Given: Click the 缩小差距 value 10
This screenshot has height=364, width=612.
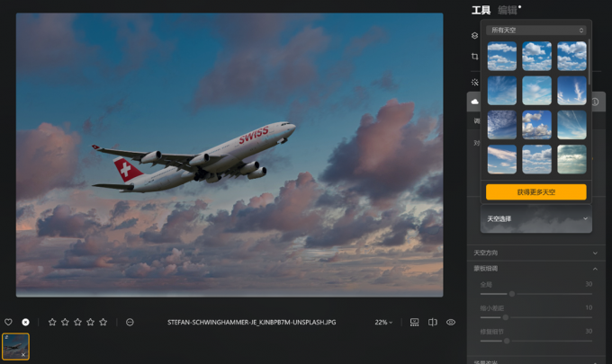Looking at the screenshot, I should [x=589, y=307].
